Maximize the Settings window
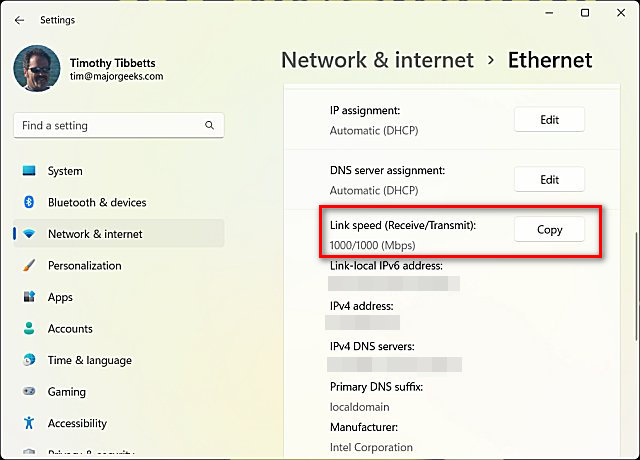640x460 pixels. coord(585,14)
